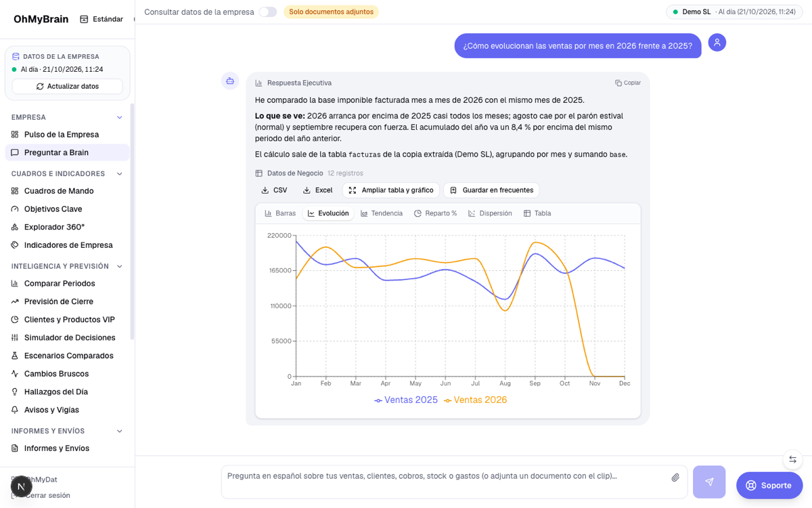
Task: Click the Solo documentos adjuntos badge
Action: (331, 12)
